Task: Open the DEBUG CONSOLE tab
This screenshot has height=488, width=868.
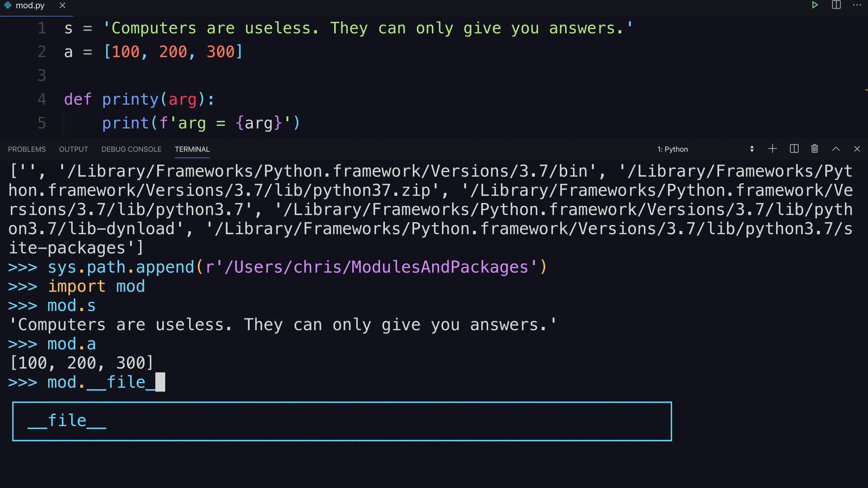Action: click(131, 149)
